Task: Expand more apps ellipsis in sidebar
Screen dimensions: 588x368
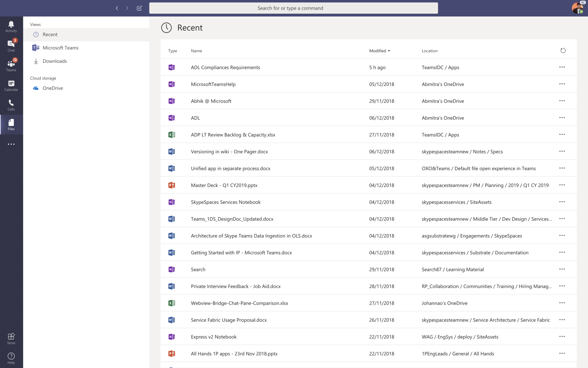Action: tap(11, 144)
